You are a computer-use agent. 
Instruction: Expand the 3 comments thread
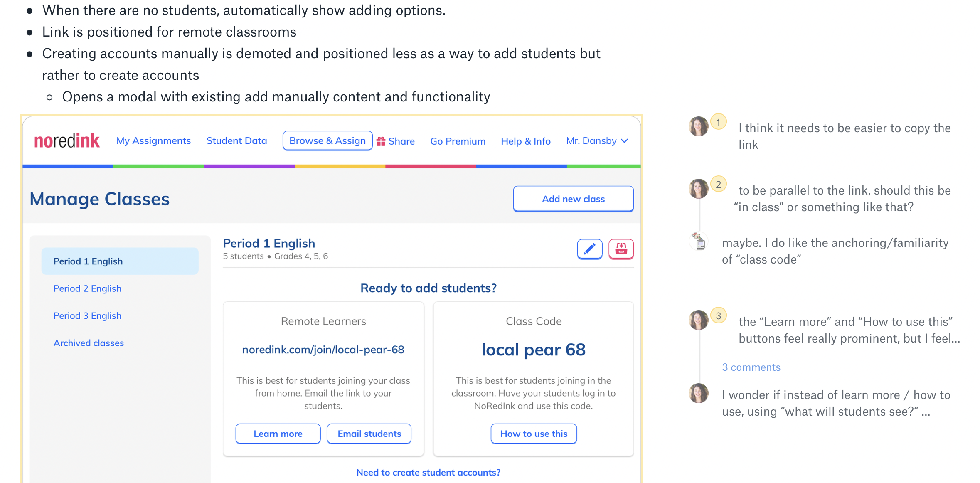(751, 367)
